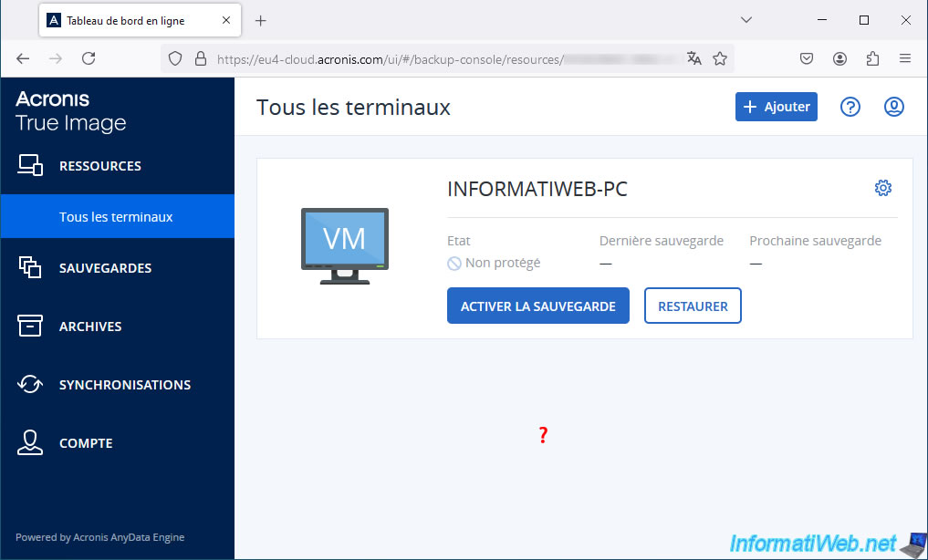Open the help question mark icon
The height and width of the screenshot is (560, 928).
(850, 107)
